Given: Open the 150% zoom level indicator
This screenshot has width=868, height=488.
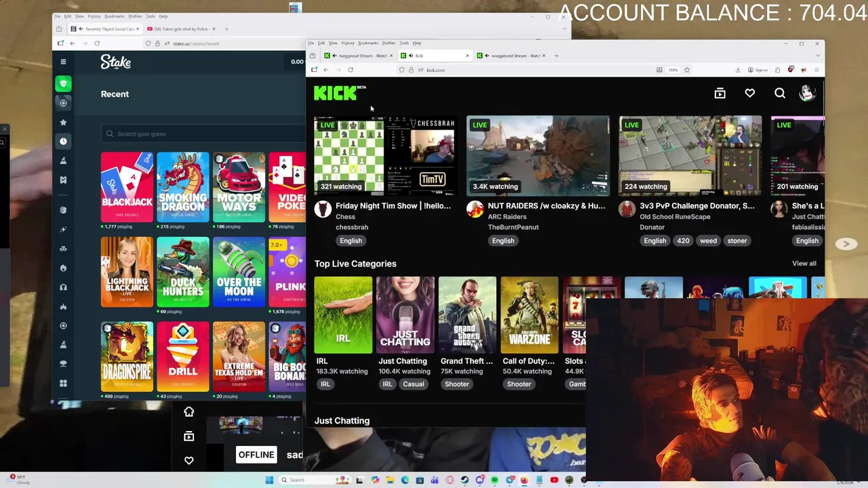Looking at the screenshot, I should (673, 70).
